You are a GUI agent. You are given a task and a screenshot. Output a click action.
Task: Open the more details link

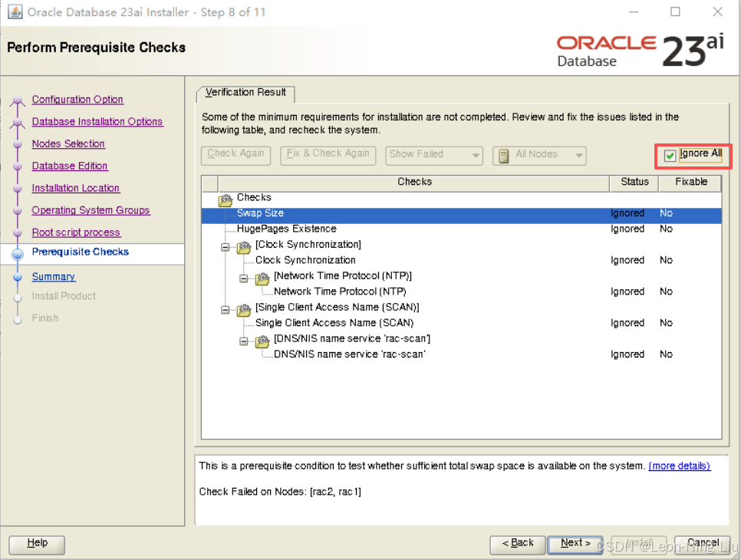click(679, 466)
